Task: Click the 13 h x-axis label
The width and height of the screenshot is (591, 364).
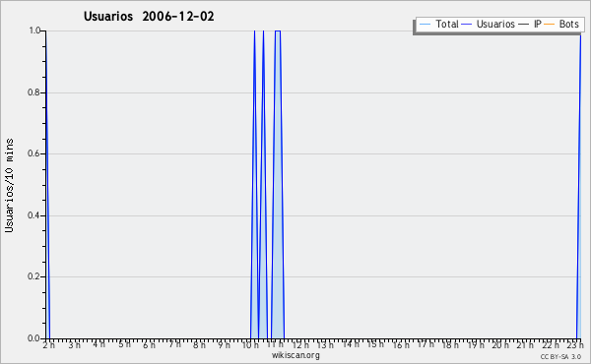Action: [325, 344]
